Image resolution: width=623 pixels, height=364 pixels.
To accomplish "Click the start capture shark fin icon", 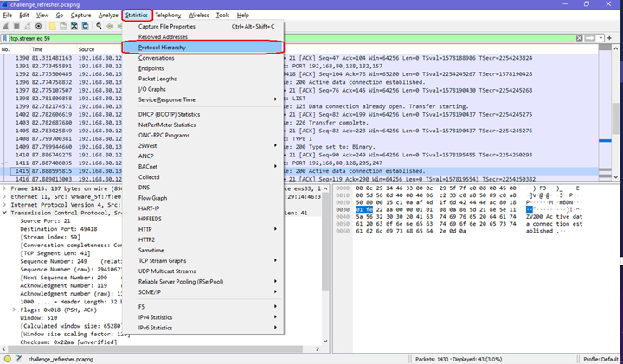I will pyautogui.click(x=5, y=26).
